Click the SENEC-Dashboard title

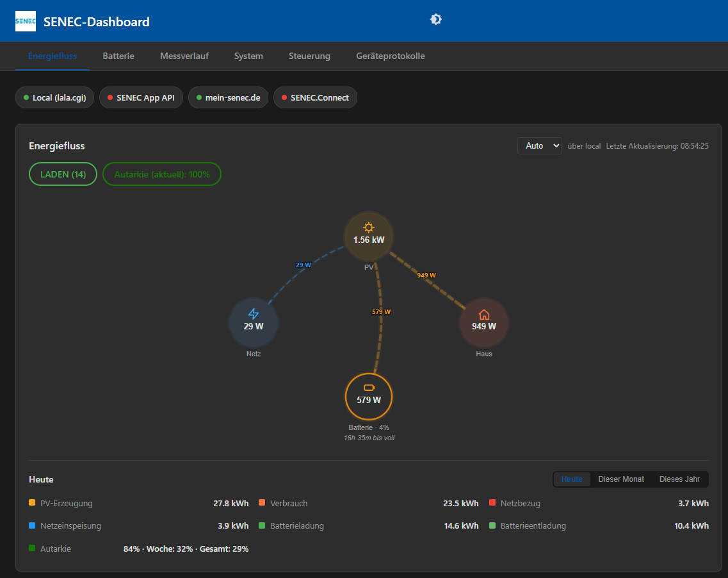pos(97,22)
